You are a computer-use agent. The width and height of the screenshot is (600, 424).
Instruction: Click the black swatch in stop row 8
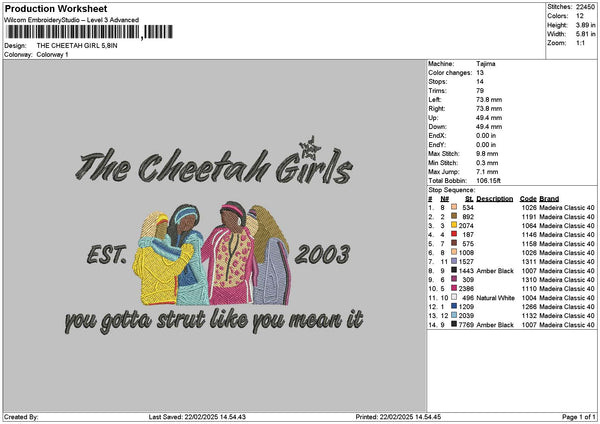coord(454,270)
